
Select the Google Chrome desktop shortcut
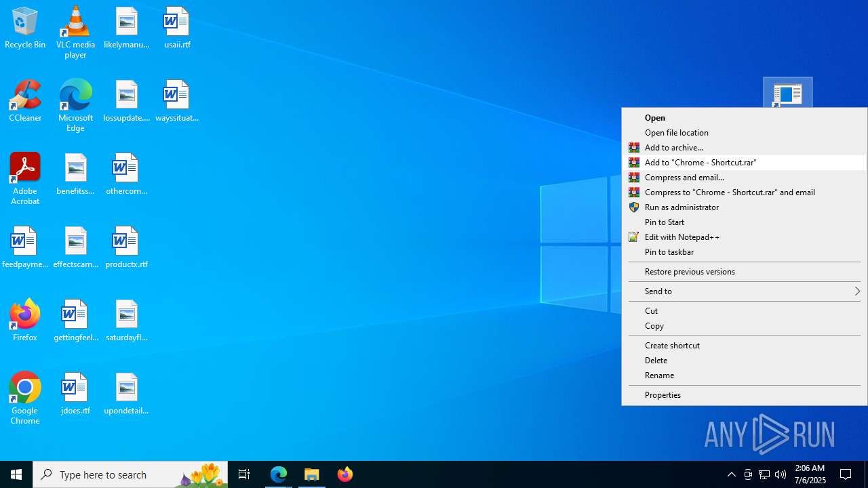click(25, 399)
